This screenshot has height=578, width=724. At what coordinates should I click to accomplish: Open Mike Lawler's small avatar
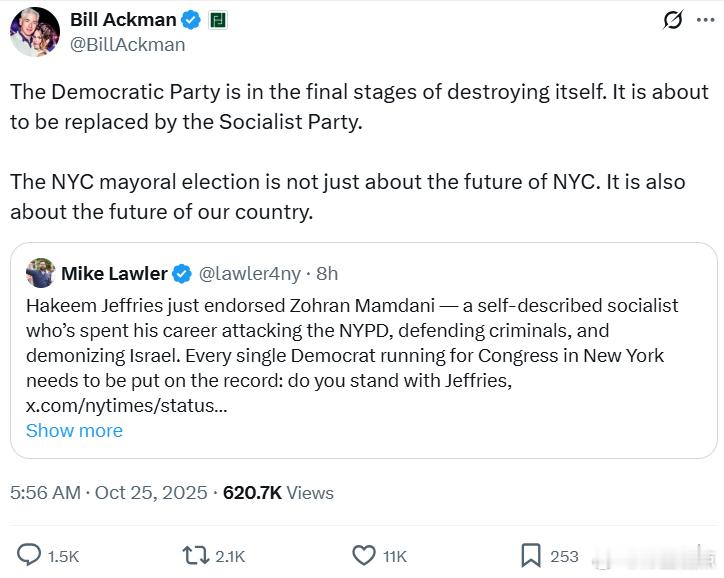point(40,273)
